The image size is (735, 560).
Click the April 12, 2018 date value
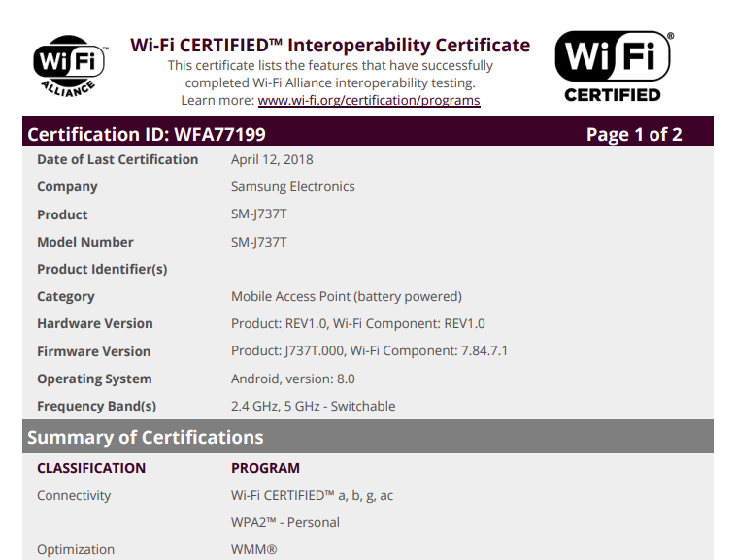(x=272, y=159)
